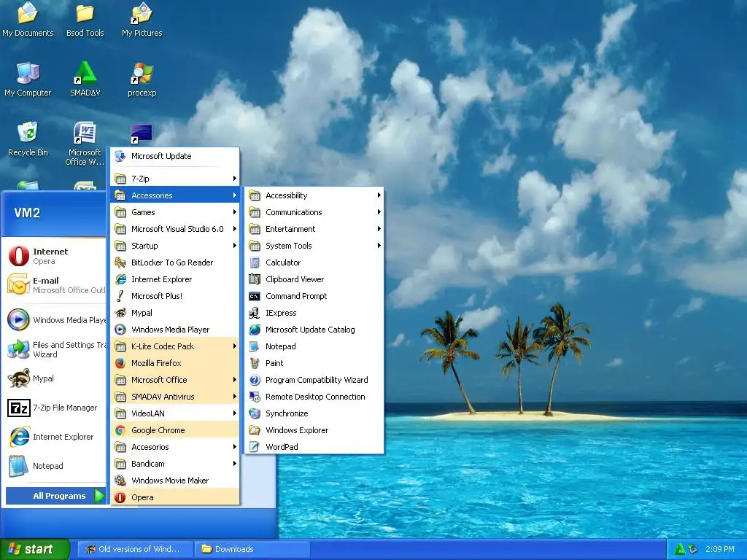This screenshot has width=747, height=560.
Task: Click the Mypal raccoon icon in the pinned list
Action: pyautogui.click(x=18, y=378)
